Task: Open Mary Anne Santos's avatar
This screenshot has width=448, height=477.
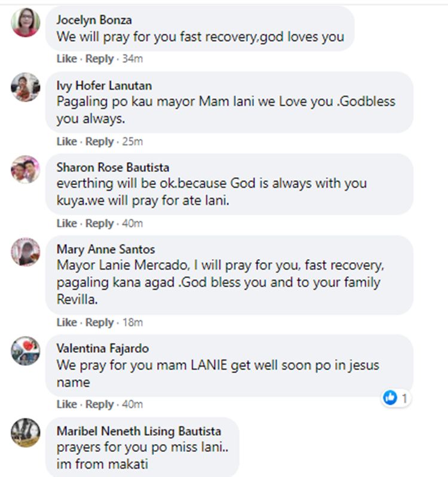Action: click(26, 251)
